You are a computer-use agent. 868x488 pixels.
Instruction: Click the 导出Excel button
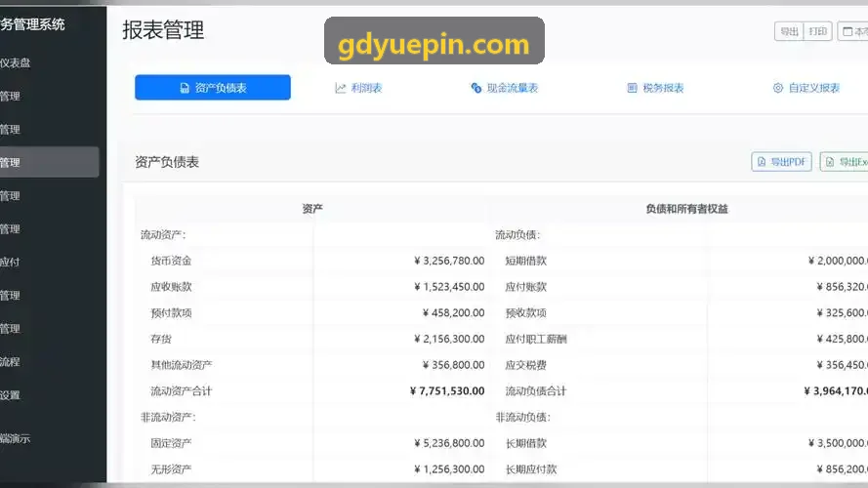click(845, 162)
